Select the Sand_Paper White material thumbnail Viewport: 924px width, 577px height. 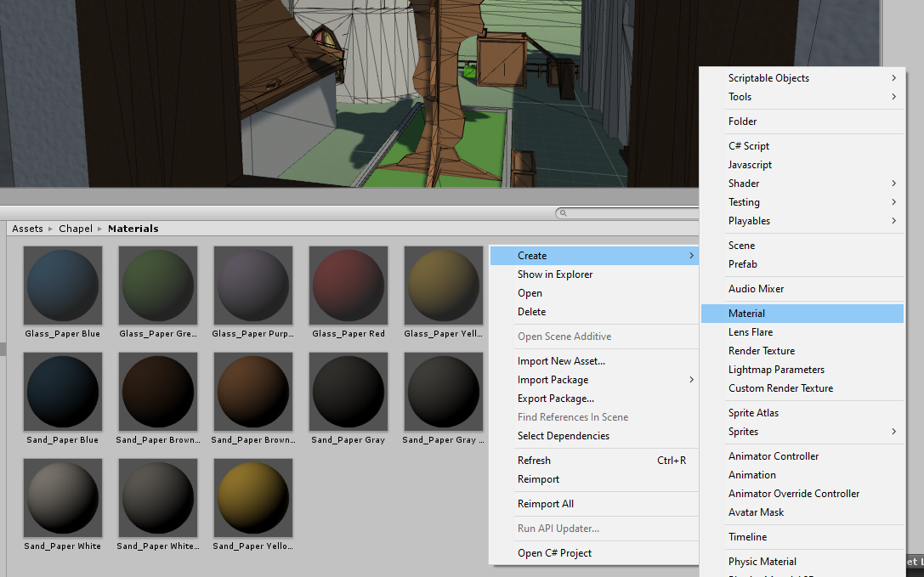62,497
